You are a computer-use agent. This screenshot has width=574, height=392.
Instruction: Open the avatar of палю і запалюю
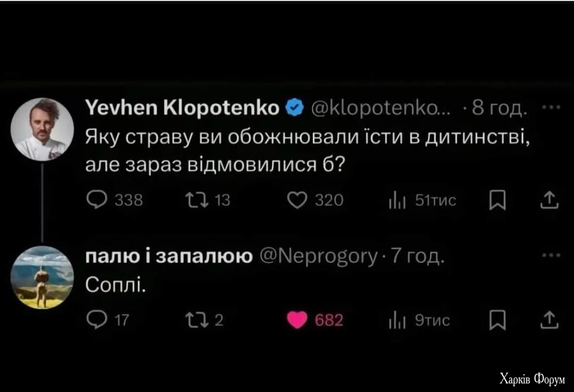tap(43, 277)
